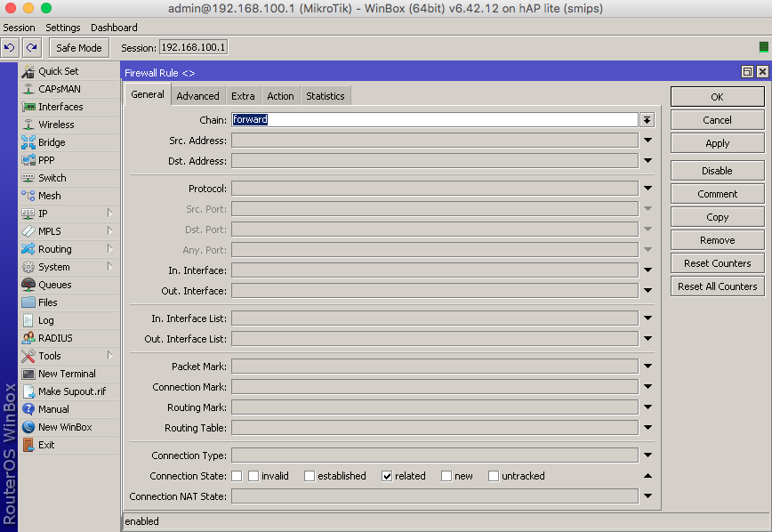Toggle Safe Mode on
The height and width of the screenshot is (532, 772).
tap(79, 48)
